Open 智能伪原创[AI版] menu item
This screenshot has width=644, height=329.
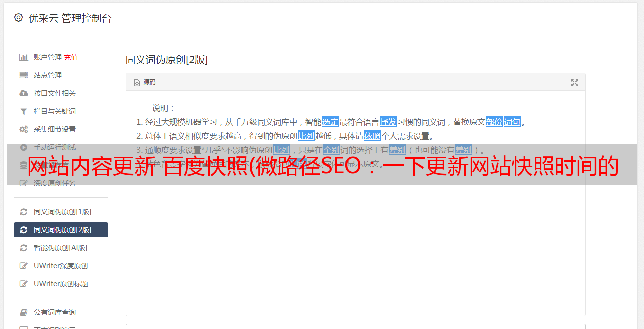point(61,248)
